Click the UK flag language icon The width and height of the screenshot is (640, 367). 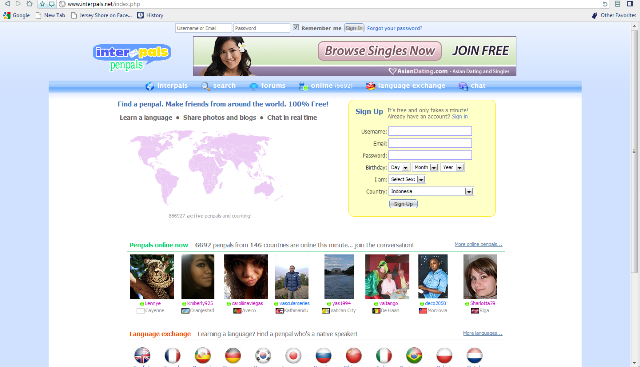(x=142, y=356)
